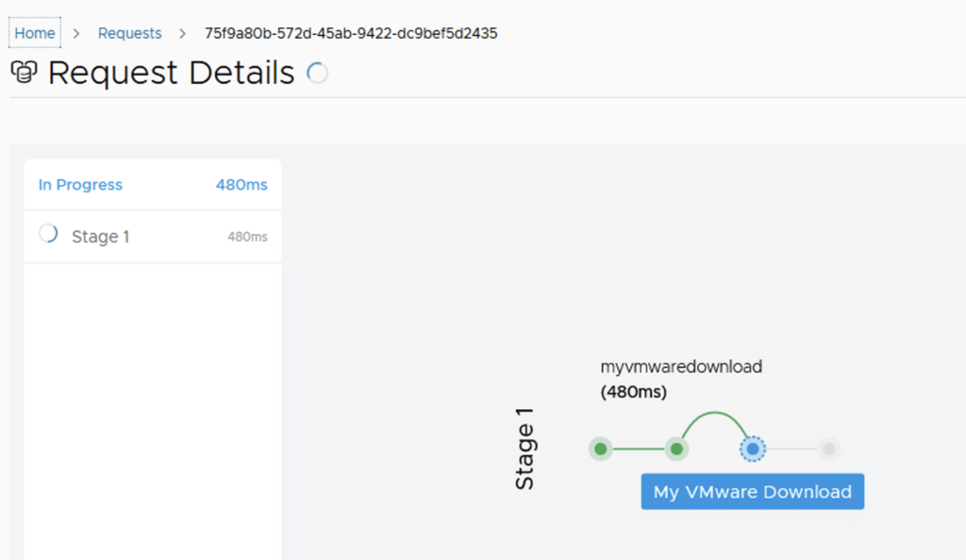The height and width of the screenshot is (560, 966).
Task: Open Stage 1 in the left panel
Action: pyautogui.click(x=100, y=237)
